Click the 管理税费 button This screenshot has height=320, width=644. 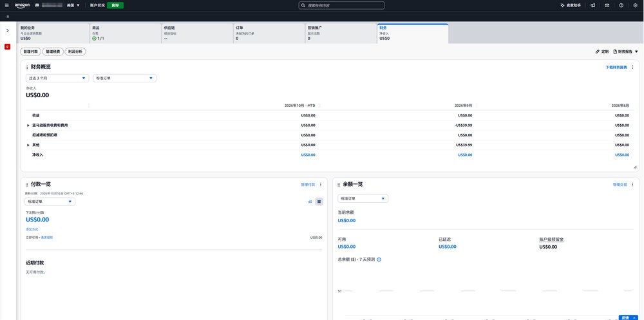[x=53, y=52]
